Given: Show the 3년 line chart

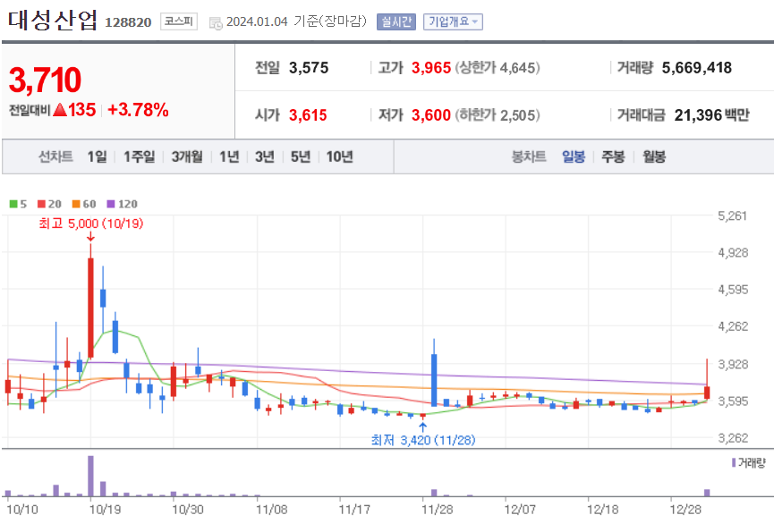Looking at the screenshot, I should [265, 156].
